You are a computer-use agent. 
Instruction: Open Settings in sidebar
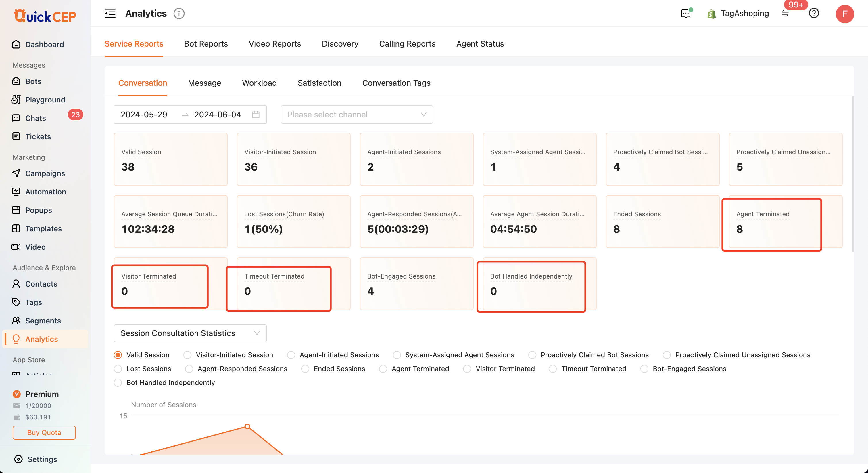coord(42,459)
